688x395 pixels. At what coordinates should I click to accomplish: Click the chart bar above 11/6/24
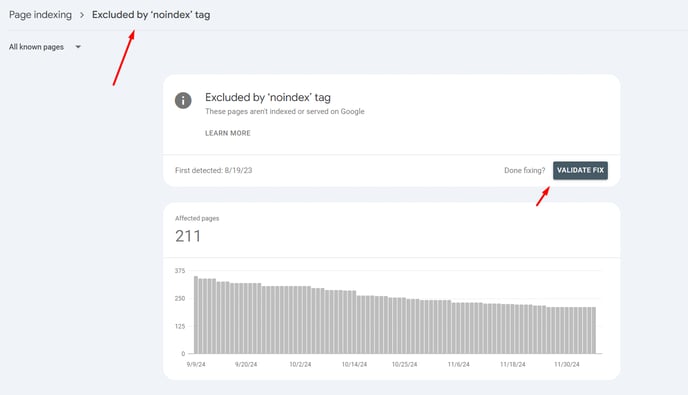(x=459, y=328)
